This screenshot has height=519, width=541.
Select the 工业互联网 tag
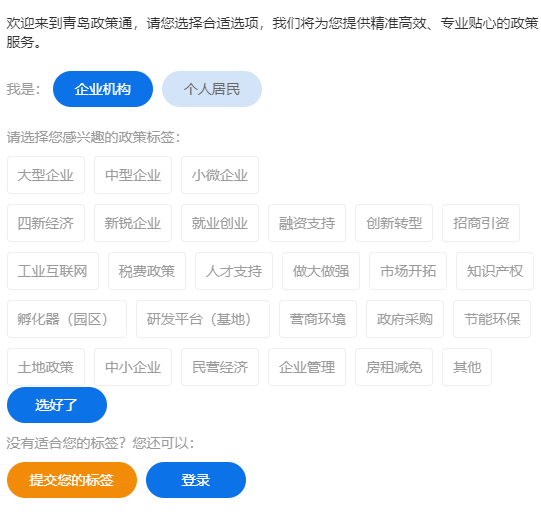(53, 271)
